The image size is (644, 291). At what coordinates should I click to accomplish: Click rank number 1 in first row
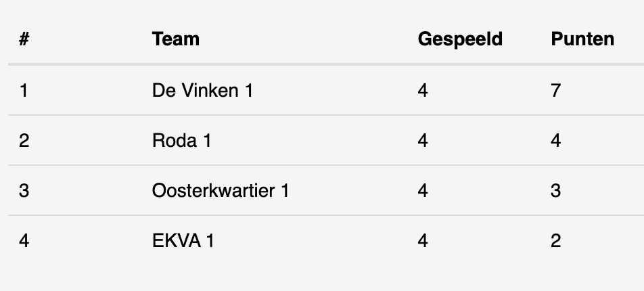24,91
